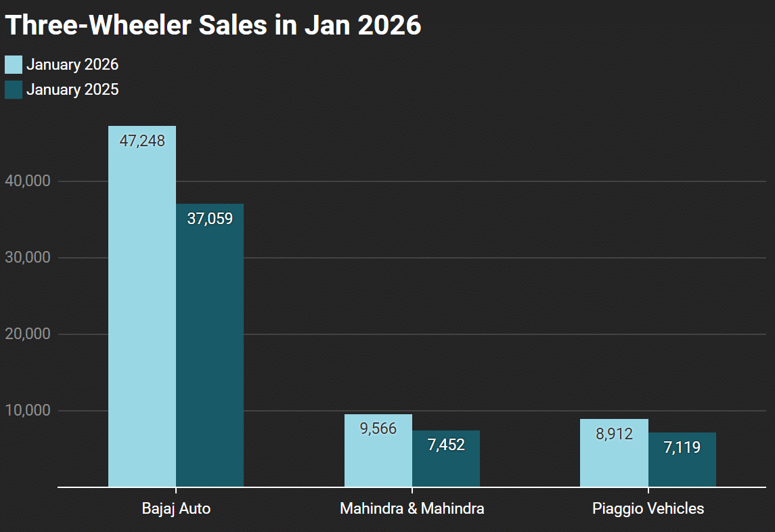775x532 pixels.
Task: Click the Three-Wheeler Sales chart title
Action: pyautogui.click(x=213, y=26)
